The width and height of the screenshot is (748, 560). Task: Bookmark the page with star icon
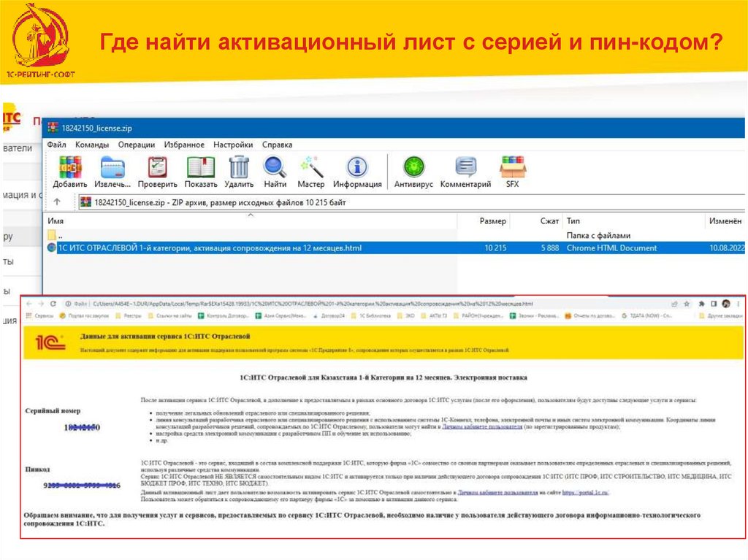coord(687,304)
